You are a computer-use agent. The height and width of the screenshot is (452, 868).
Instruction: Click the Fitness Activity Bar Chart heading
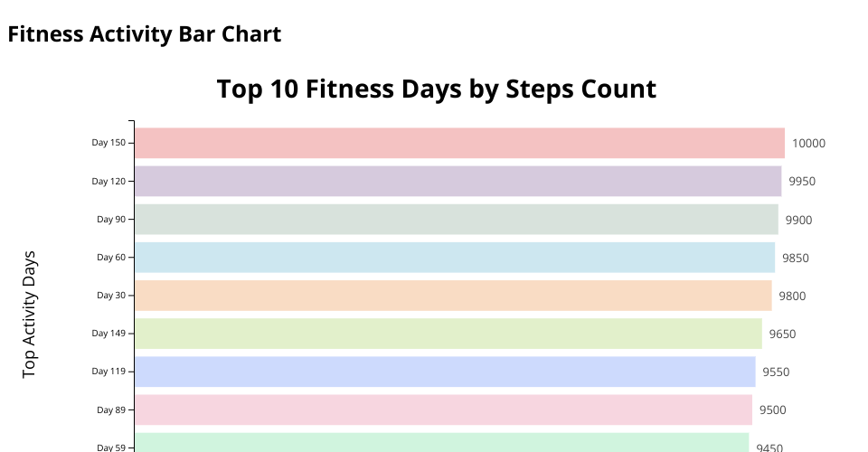click(x=145, y=34)
